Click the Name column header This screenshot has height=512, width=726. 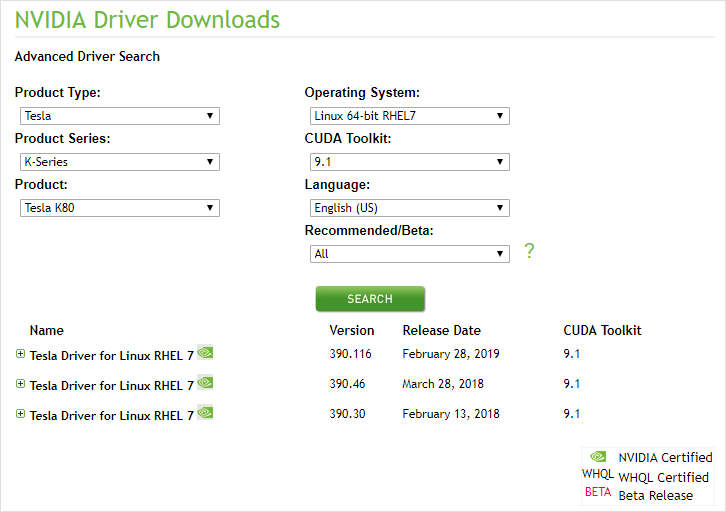pyautogui.click(x=46, y=330)
